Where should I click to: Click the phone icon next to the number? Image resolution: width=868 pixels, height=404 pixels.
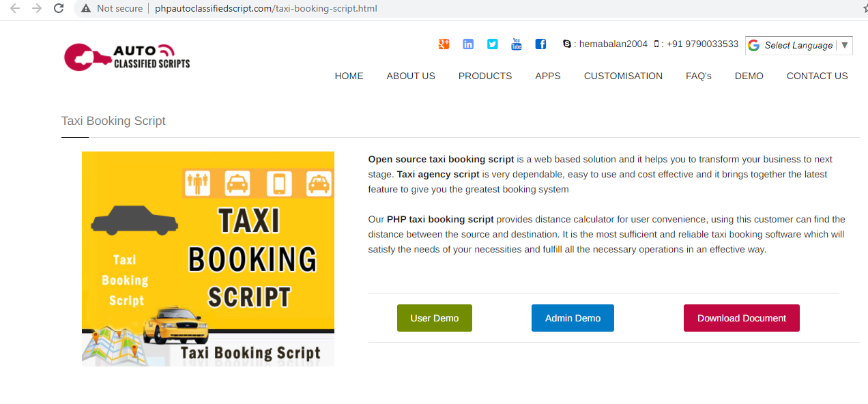tap(656, 43)
